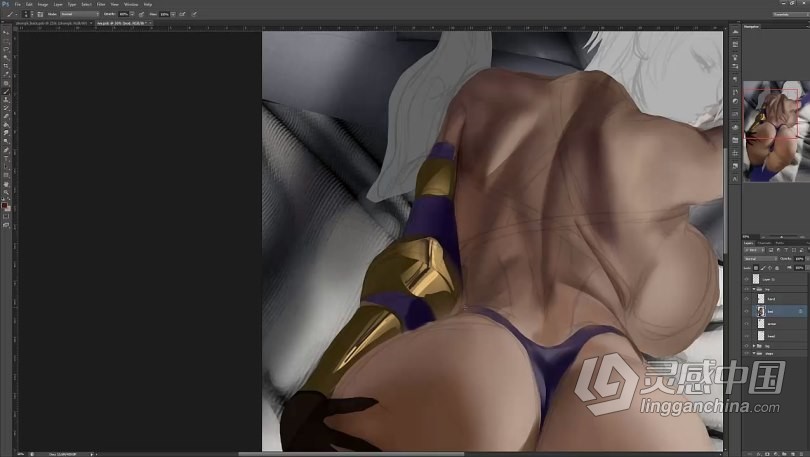Select the Path Selection tool
810x457 pixels.
click(x=6, y=167)
